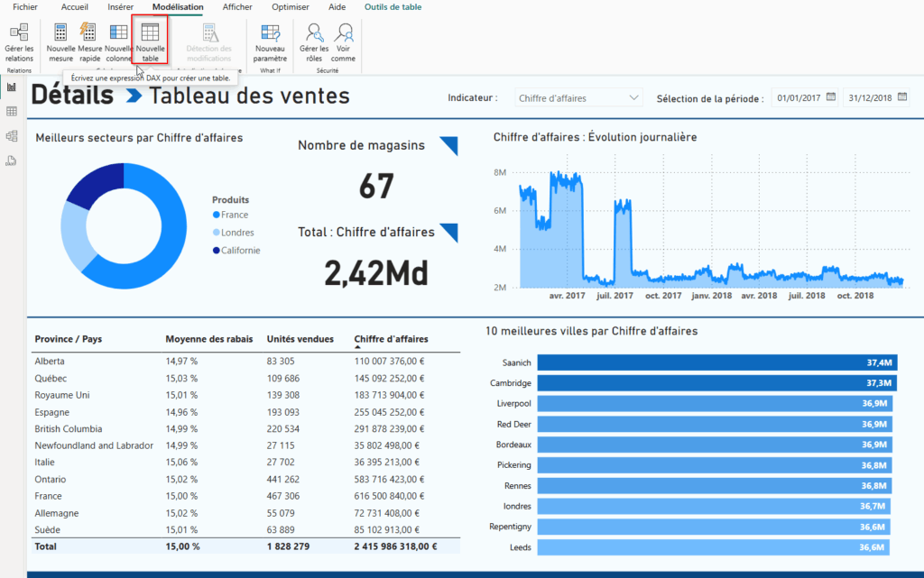This screenshot has height=578, width=924.
Task: Click the Nouvelle table button
Action: (150, 41)
